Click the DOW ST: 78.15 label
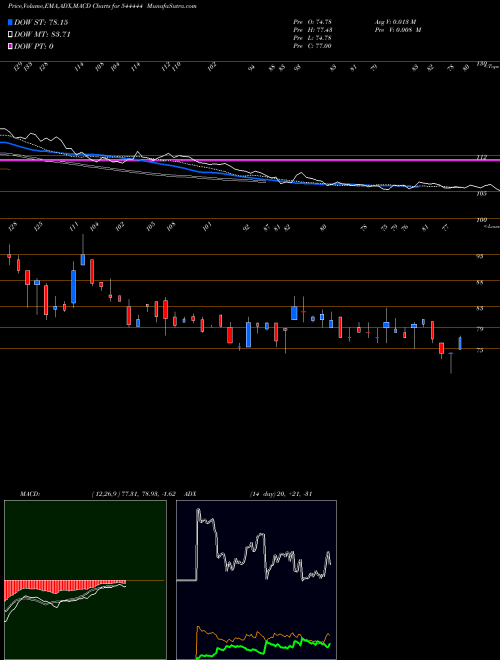Image resolution: width=500 pixels, height=660 pixels. [41, 22]
